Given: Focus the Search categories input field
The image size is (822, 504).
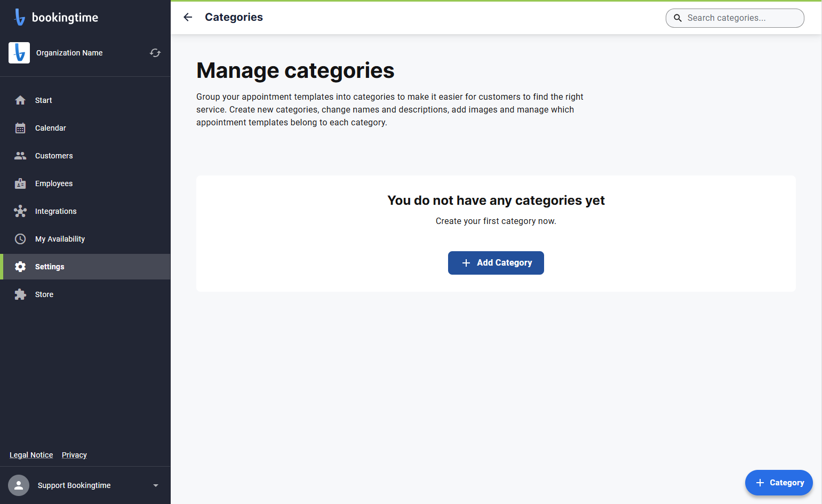Looking at the screenshot, I should tap(735, 18).
